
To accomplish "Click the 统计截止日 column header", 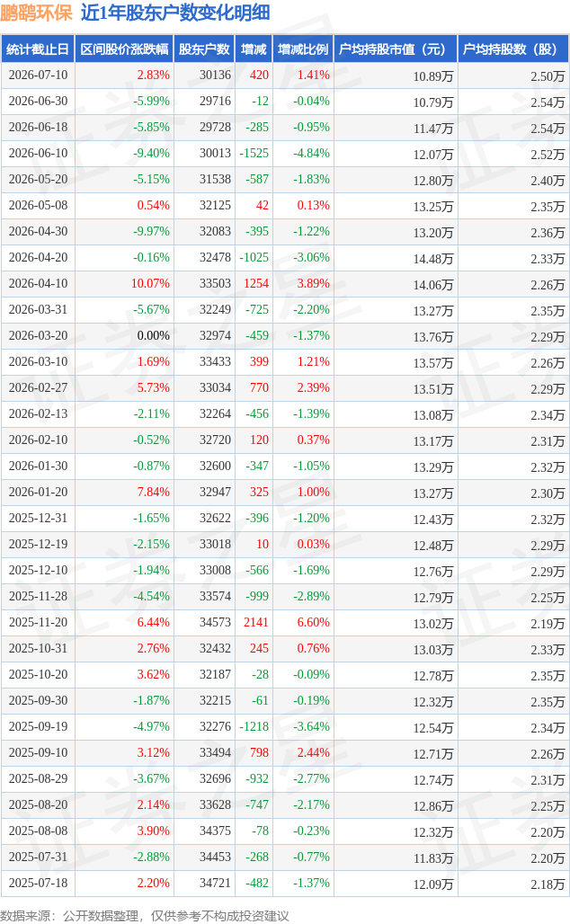I will (x=38, y=49).
